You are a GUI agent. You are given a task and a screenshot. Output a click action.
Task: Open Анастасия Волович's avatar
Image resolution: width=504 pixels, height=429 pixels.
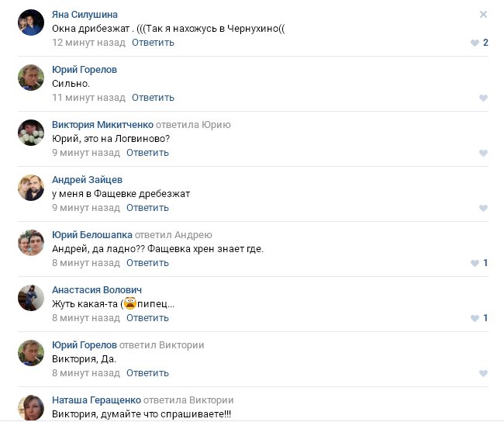[30, 298]
